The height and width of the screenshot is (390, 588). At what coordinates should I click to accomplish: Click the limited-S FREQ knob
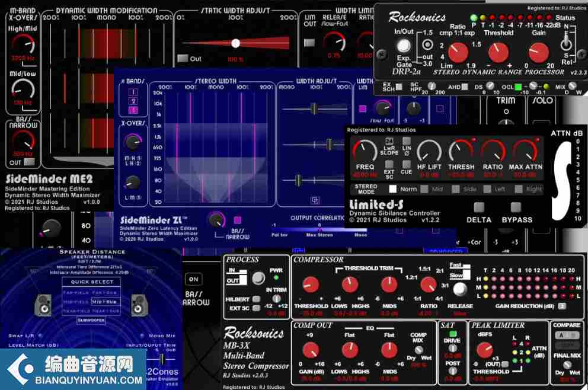(365, 151)
